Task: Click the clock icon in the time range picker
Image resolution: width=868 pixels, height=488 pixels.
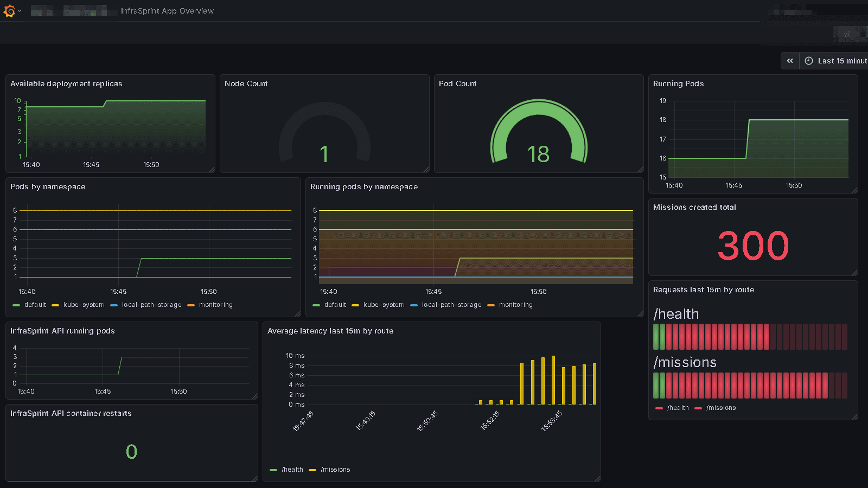Action: point(808,60)
